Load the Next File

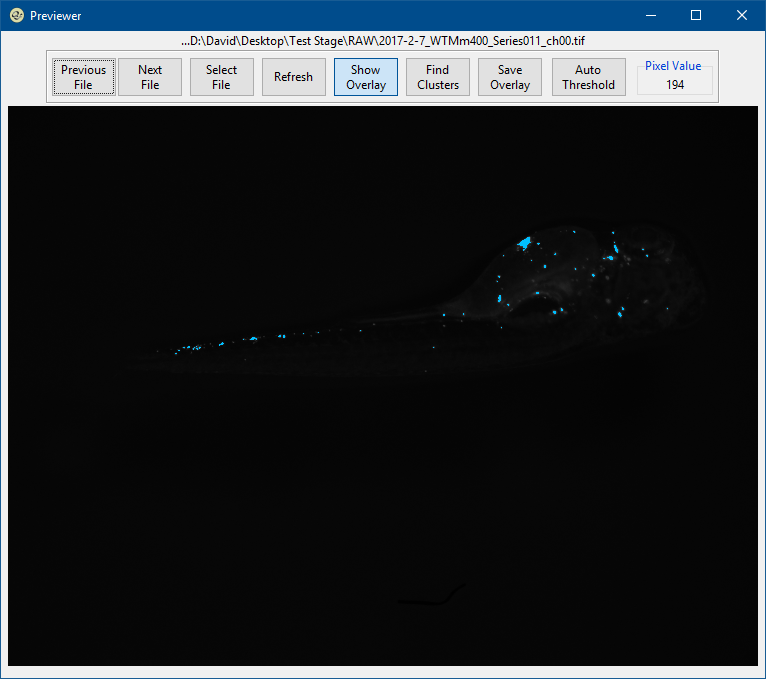coord(150,77)
